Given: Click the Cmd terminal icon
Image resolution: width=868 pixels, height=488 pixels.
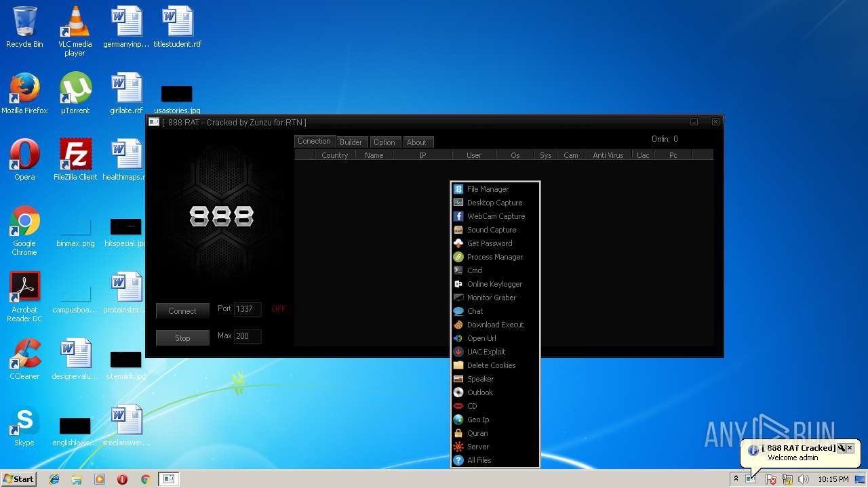Looking at the screenshot, I should (458, 270).
